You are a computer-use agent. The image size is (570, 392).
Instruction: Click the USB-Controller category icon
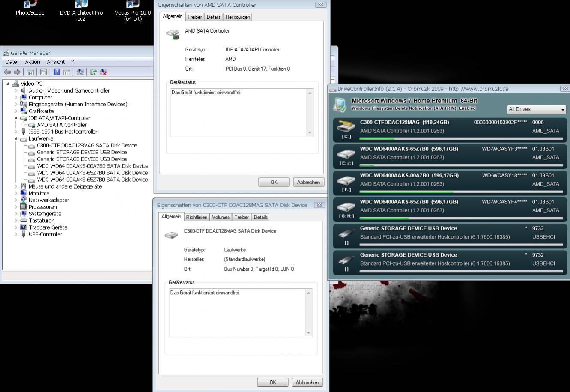point(24,234)
